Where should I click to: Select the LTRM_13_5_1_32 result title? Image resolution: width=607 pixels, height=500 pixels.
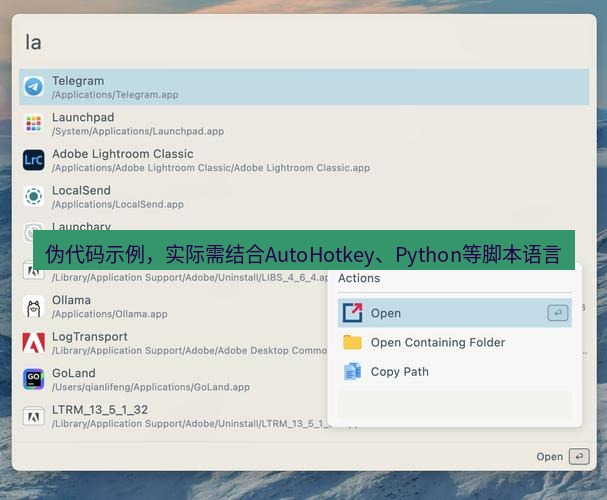click(100, 409)
